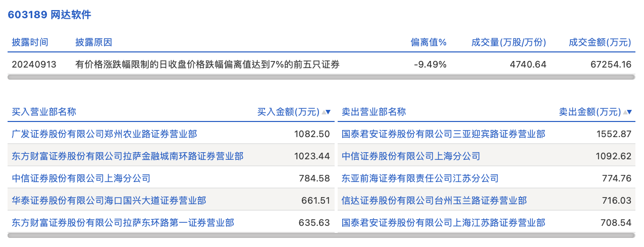Viewport: 644px width, 247px height.
Task: Open 国泰君安证券三亚迎宾路证券营业部 seller link
Action: click(443, 134)
